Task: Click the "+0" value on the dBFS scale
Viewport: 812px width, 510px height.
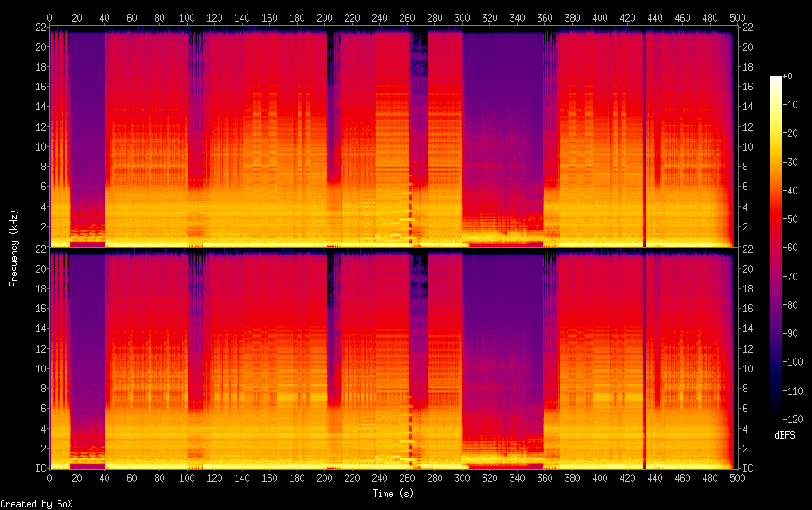Action: point(787,76)
